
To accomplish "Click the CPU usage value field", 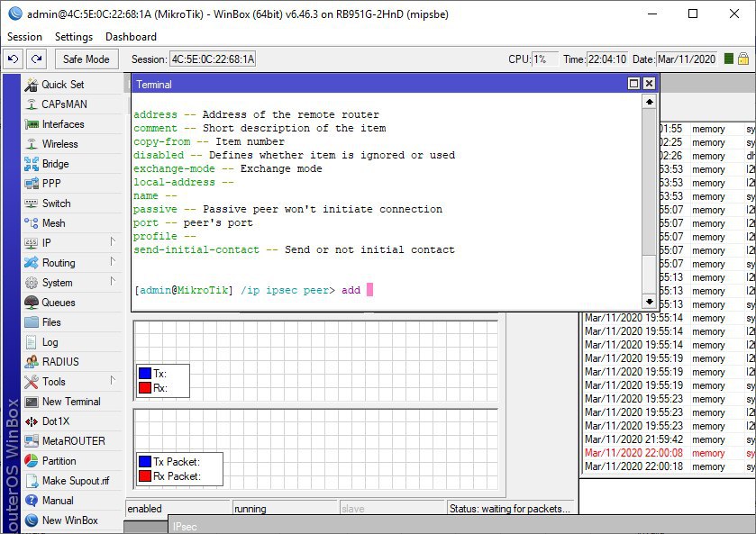I will point(545,59).
